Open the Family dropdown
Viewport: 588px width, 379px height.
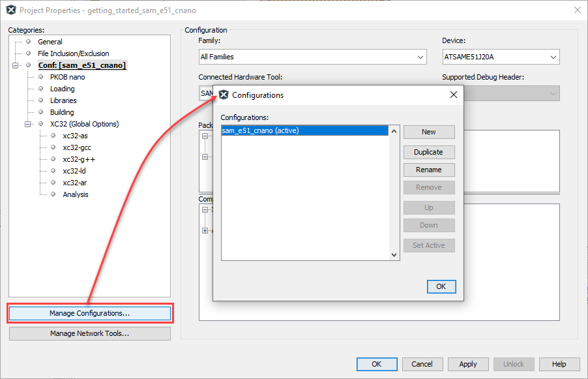[x=312, y=57]
